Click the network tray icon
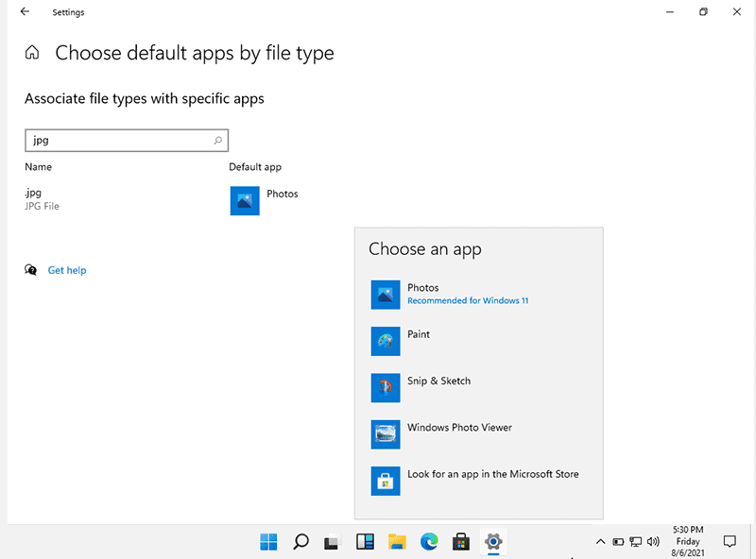Image resolution: width=756 pixels, height=559 pixels. (x=635, y=542)
